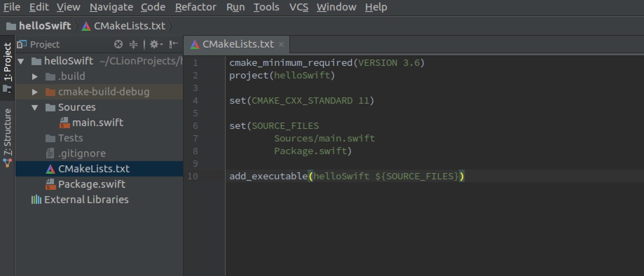Close the CMakeLists.txt editor tab

(281, 44)
